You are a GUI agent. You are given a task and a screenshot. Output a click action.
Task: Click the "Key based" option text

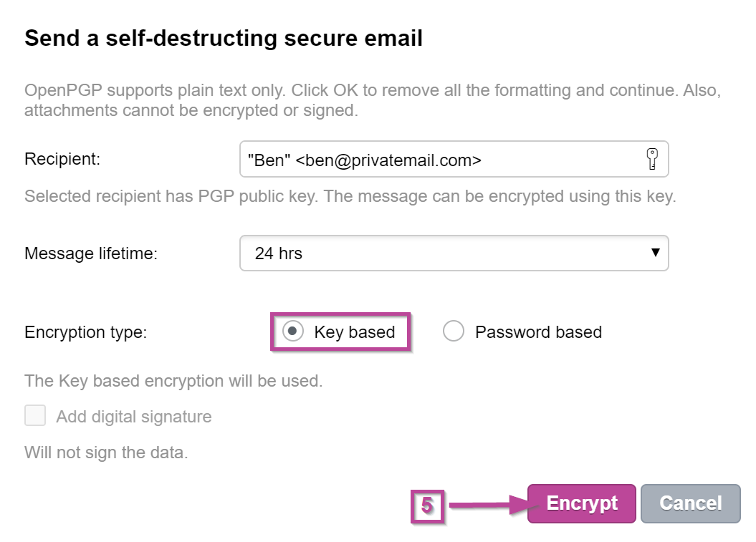click(355, 332)
